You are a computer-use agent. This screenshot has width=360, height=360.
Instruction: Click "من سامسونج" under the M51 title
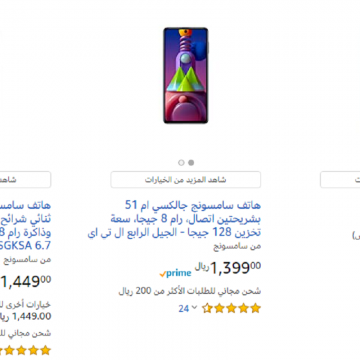[237, 246]
